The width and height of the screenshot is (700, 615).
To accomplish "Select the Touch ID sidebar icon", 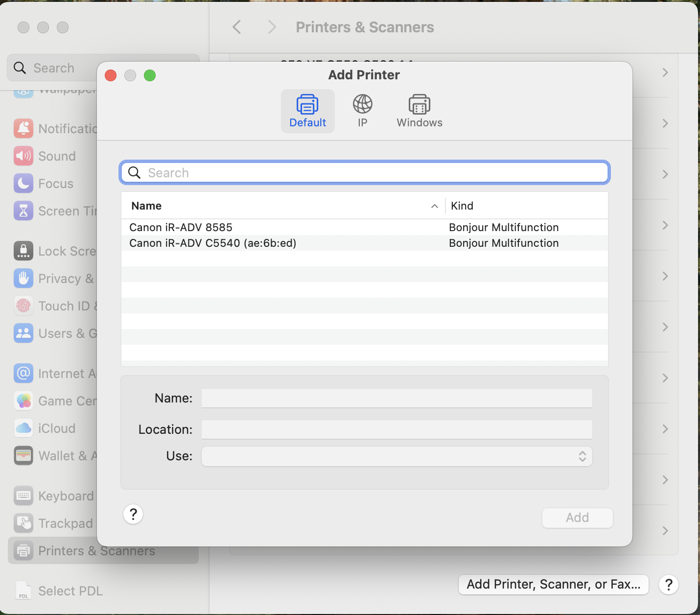I will tap(23, 306).
